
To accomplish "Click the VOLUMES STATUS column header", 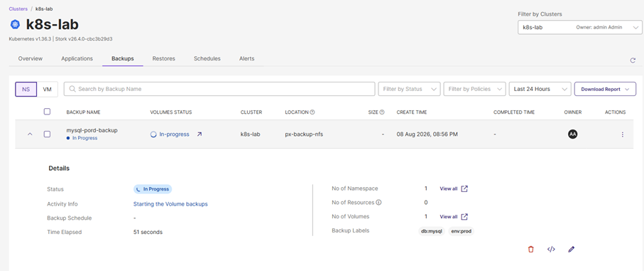I will pos(171,112).
